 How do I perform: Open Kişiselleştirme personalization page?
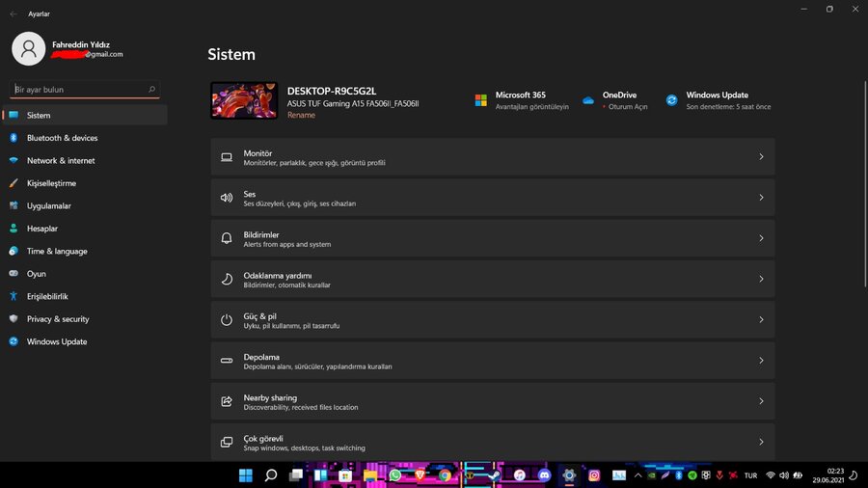pos(51,183)
